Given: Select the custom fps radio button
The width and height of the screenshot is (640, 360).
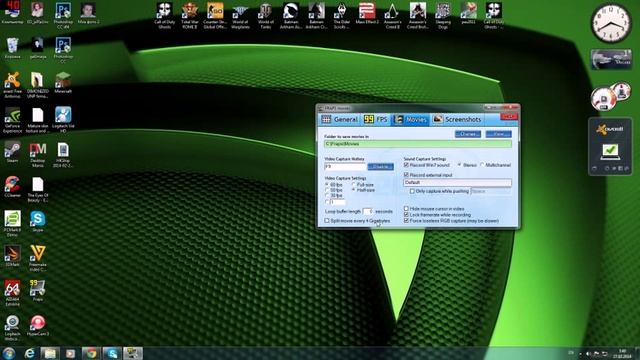Looking at the screenshot, I should point(327,202).
